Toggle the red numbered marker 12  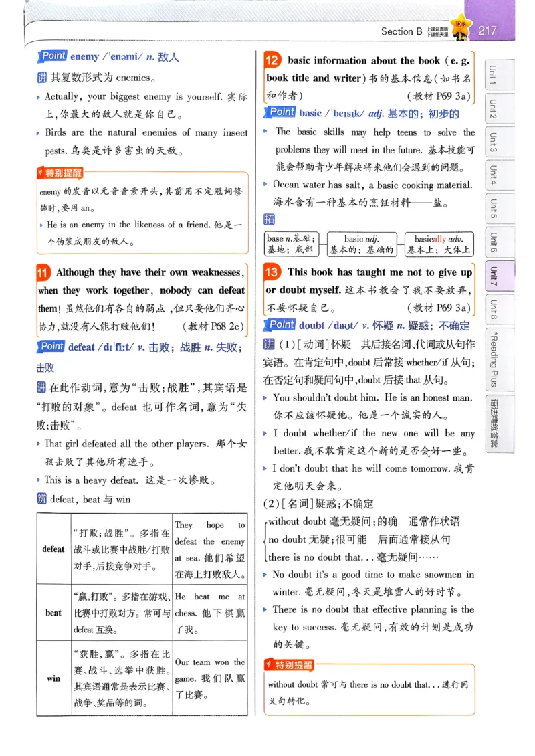click(271, 60)
